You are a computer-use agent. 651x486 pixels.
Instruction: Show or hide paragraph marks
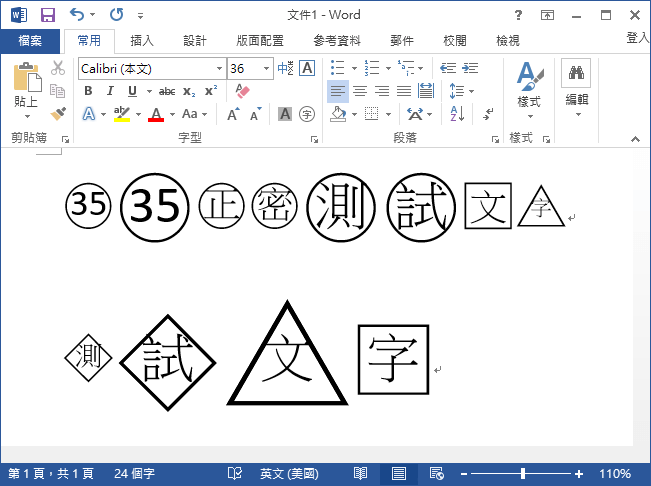tap(489, 114)
